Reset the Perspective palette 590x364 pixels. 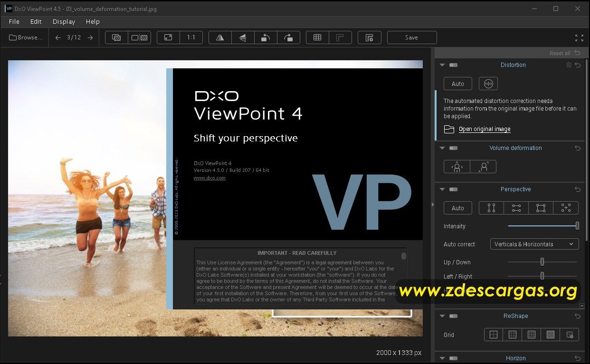coord(578,189)
